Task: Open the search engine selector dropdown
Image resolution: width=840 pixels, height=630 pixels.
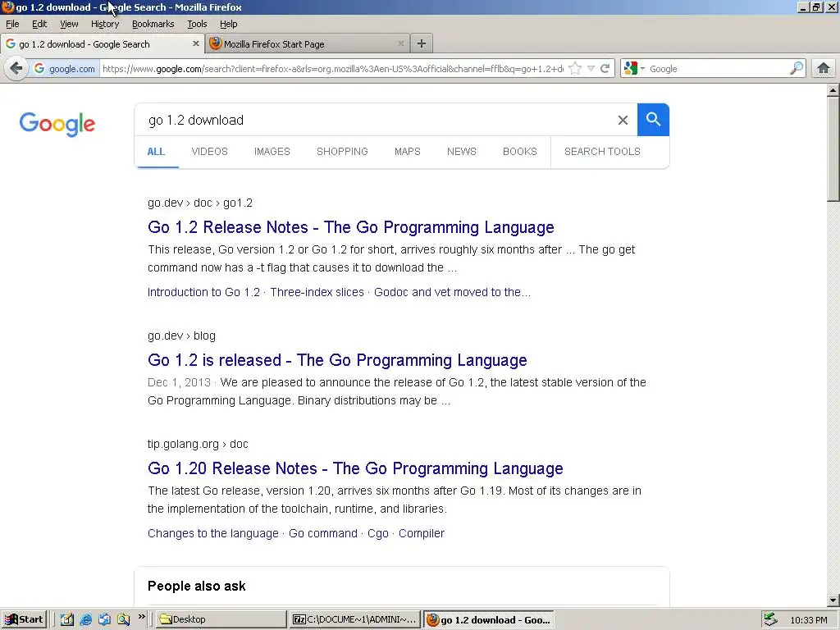Action: (634, 69)
